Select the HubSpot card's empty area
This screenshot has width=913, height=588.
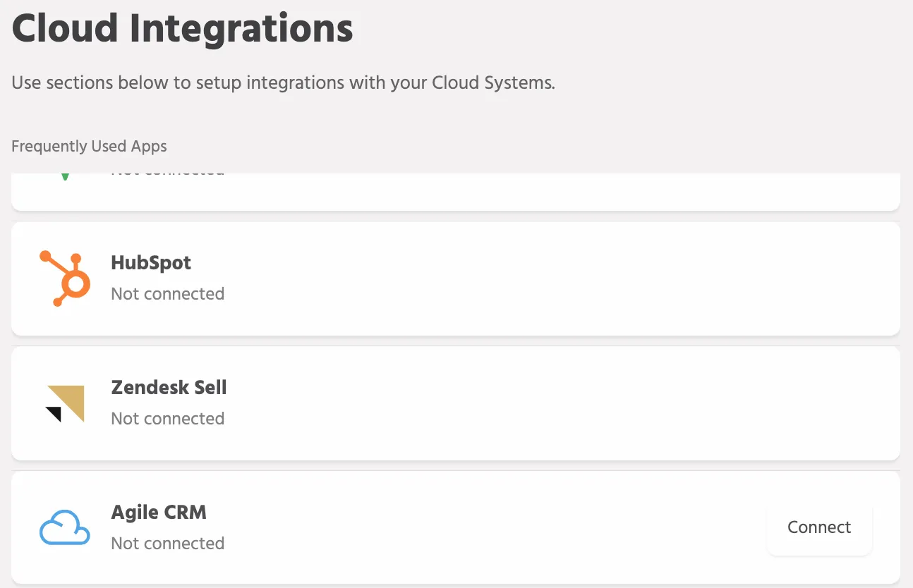(550, 278)
